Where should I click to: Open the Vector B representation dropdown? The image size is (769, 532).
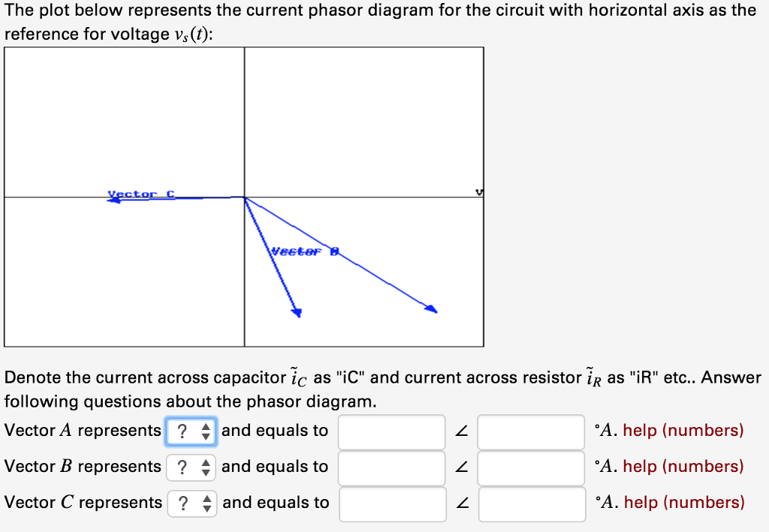click(x=191, y=467)
